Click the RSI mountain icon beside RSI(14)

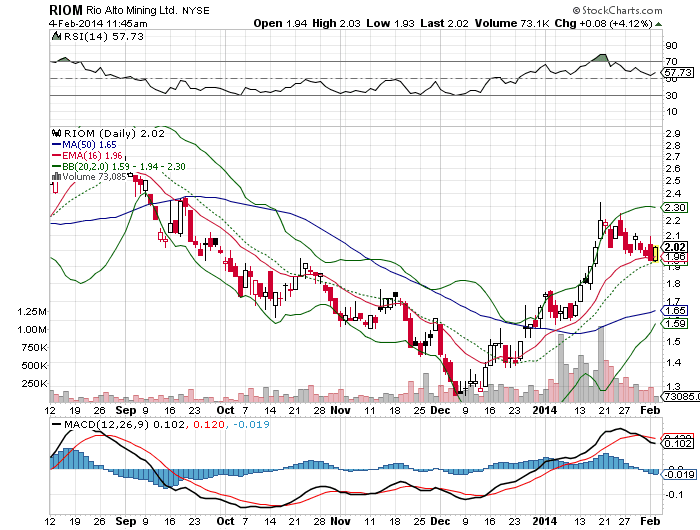click(56, 36)
